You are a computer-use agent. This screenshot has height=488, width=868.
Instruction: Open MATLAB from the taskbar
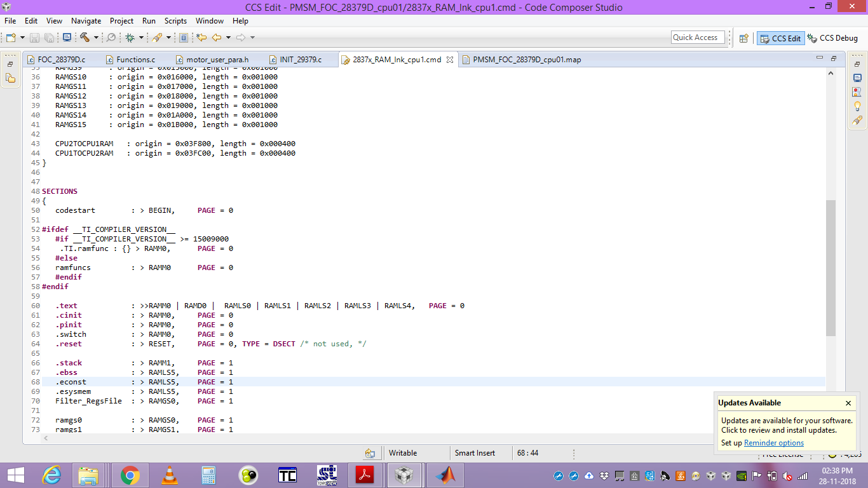tap(445, 475)
